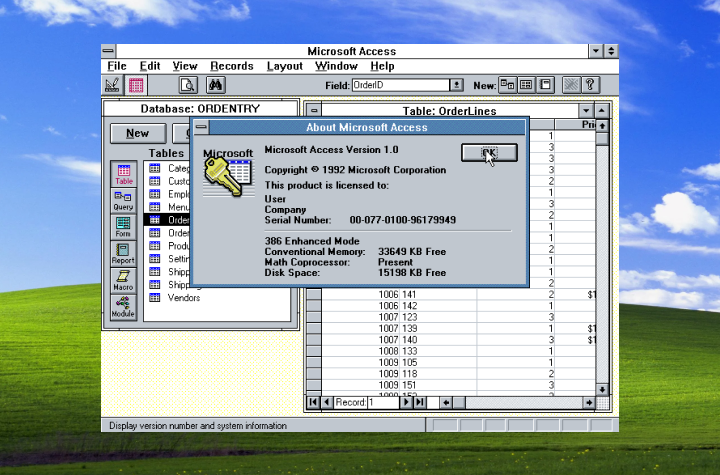Click the About Microsoft Access title bar
Image resolution: width=720 pixels, height=475 pixels.
pos(367,127)
